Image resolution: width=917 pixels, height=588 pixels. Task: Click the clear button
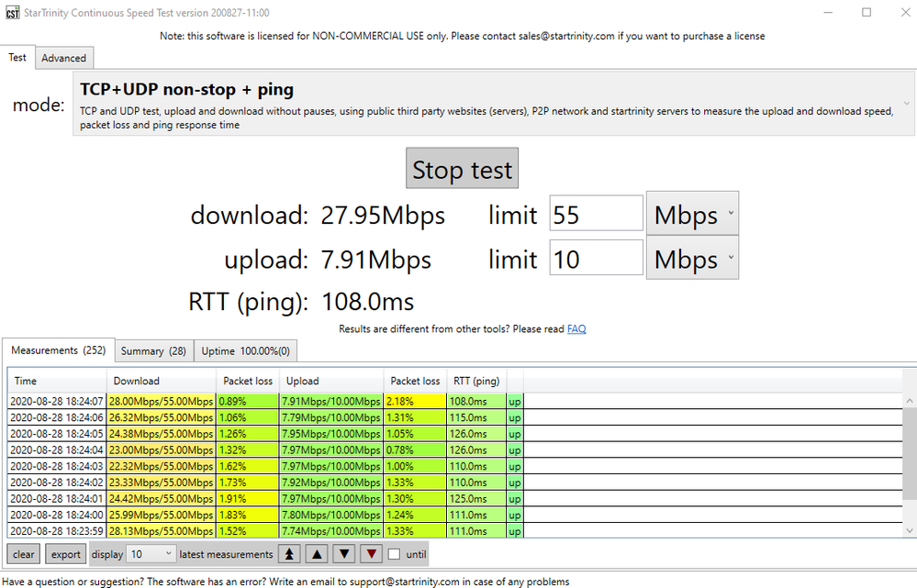[23, 554]
